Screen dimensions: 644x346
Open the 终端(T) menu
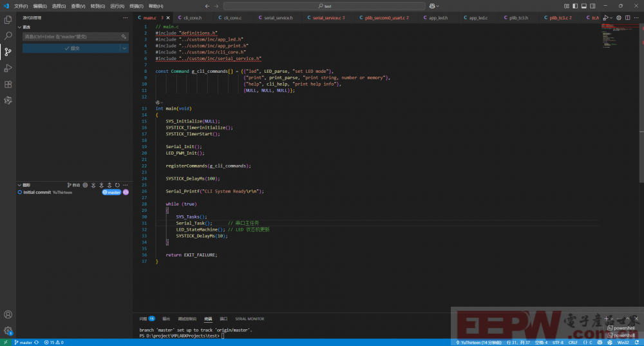[x=137, y=6]
